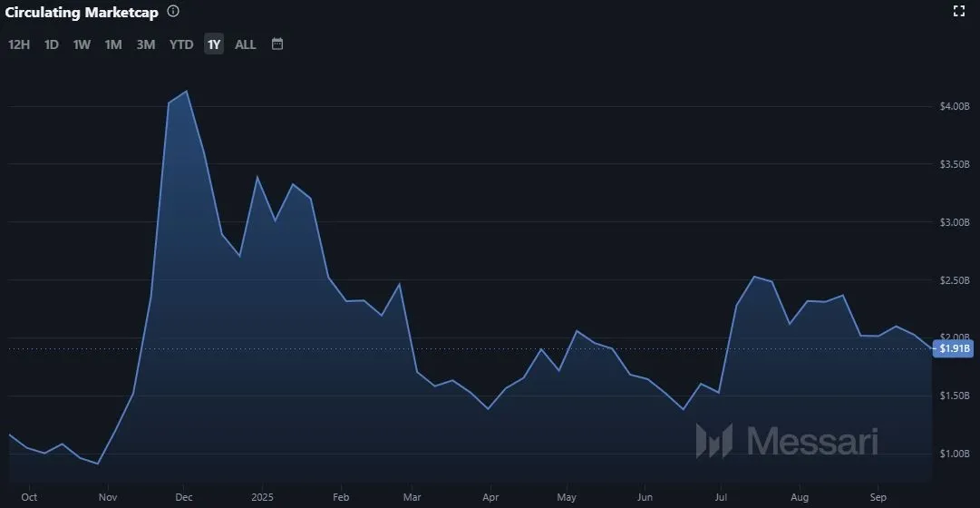Show year-to-date with YTD
Screen dimensions: 980x508
click(x=181, y=44)
